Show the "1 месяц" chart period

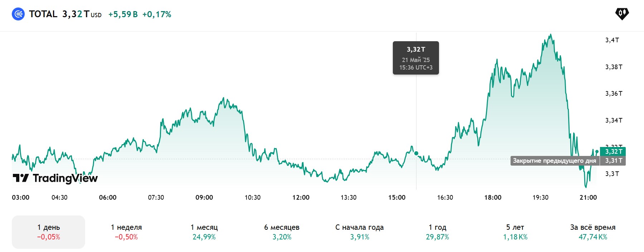pos(204,232)
